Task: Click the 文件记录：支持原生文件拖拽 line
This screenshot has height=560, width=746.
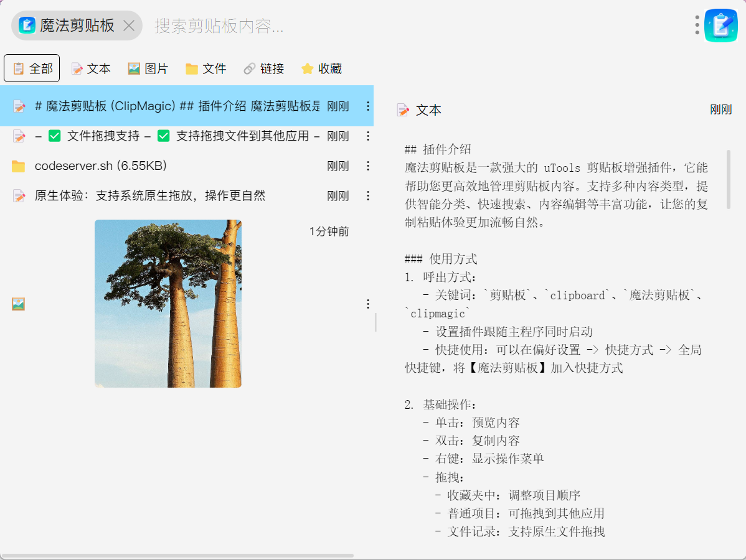Action: (520, 531)
